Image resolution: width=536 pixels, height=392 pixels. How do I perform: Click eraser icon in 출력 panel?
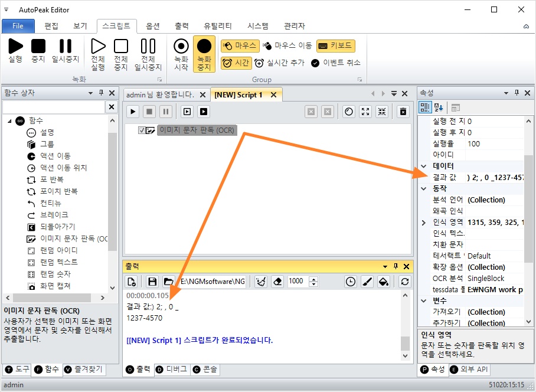coord(277,282)
